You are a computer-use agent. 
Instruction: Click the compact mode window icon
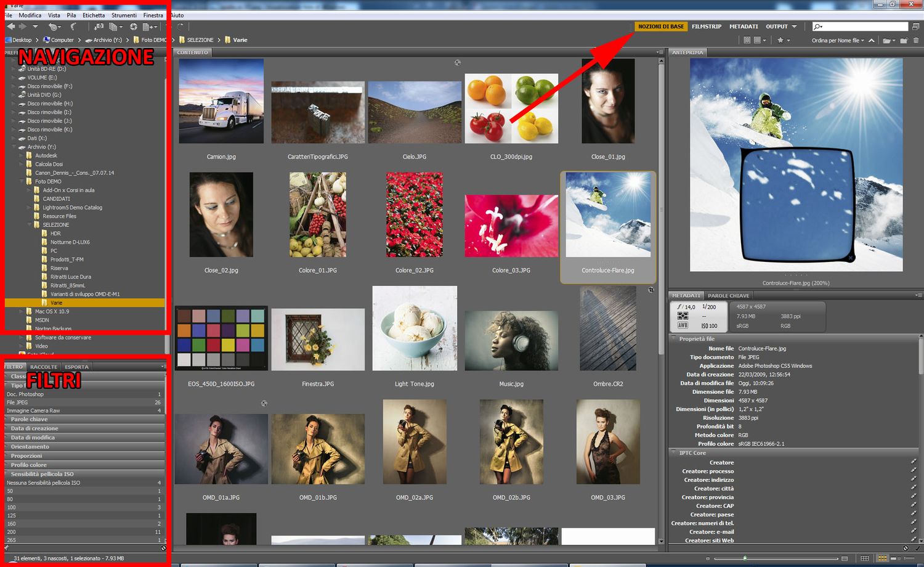pos(915,27)
